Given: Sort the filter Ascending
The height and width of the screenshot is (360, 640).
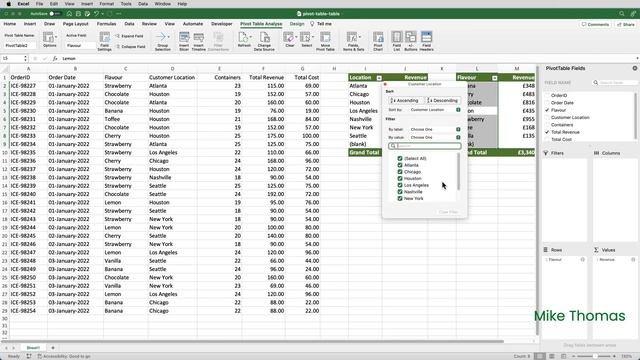Looking at the screenshot, I should pos(405,100).
